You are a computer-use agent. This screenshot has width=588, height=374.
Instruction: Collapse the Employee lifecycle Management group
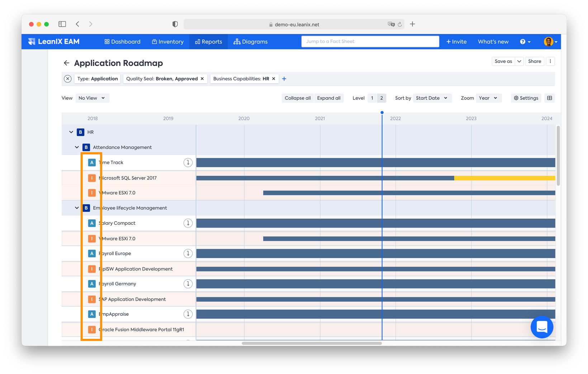[x=77, y=208]
